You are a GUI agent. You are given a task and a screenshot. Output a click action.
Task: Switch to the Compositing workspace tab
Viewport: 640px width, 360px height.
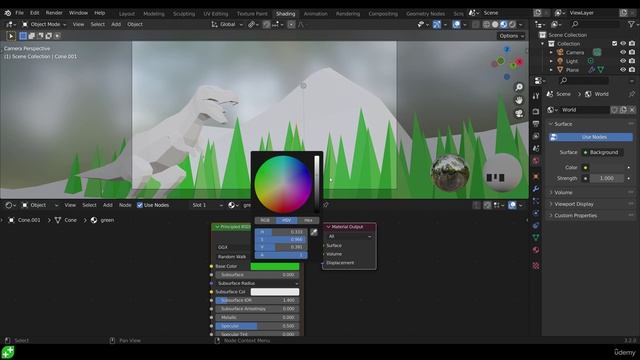click(383, 13)
